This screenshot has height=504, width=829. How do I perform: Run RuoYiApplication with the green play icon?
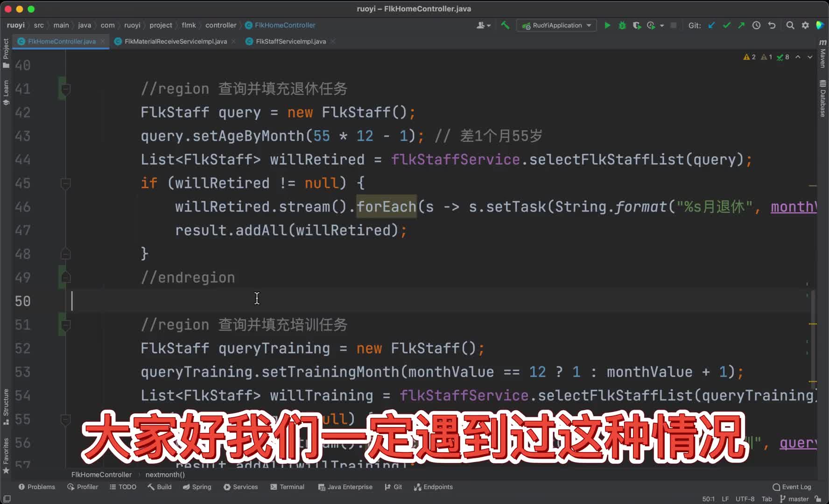[x=607, y=25]
